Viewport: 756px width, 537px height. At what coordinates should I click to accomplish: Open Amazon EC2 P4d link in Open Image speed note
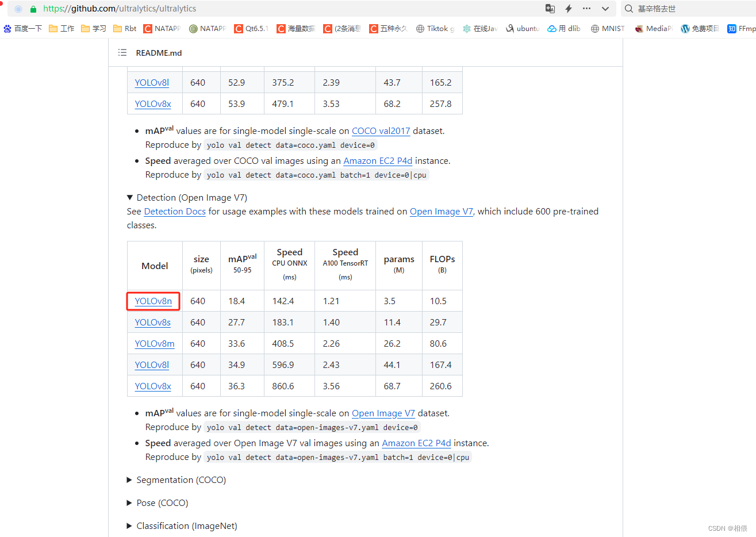click(x=416, y=443)
